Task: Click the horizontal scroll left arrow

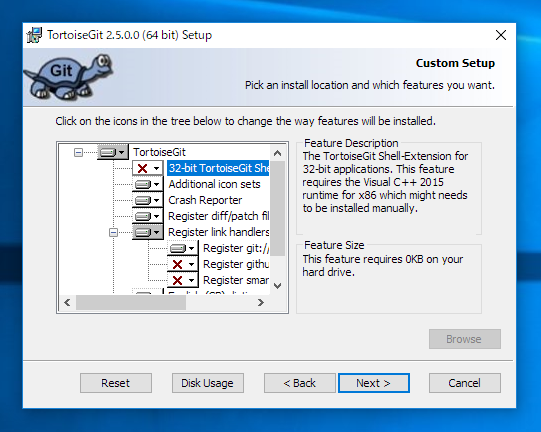Action: coord(67,303)
